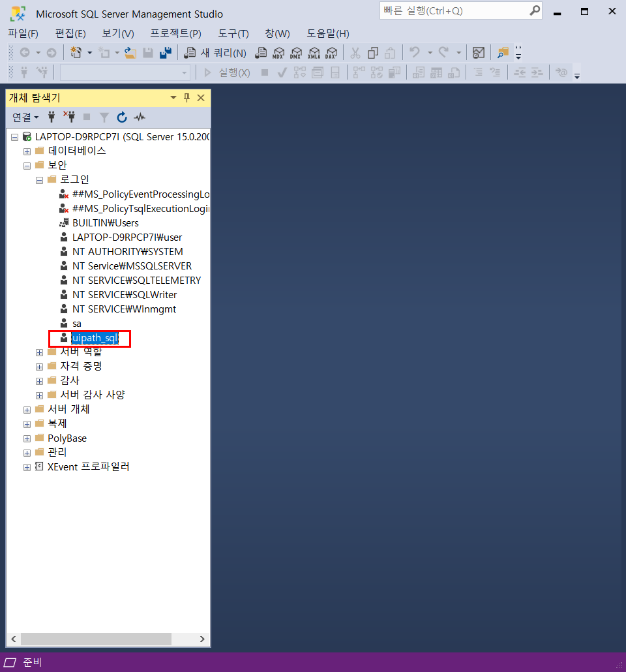Viewport: 626px width, 672px height.
Task: Select NT SERVICE\SQLWriter login
Action: tap(125, 295)
